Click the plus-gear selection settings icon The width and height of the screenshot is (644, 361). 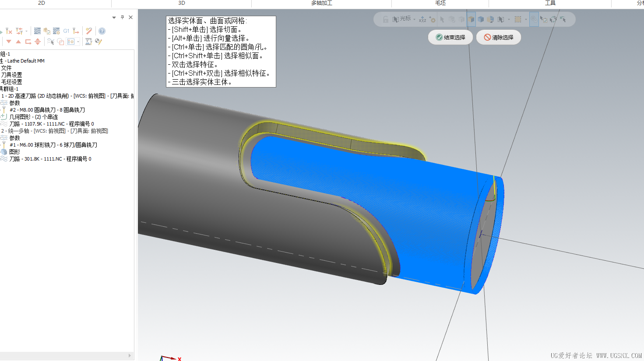coord(432,19)
